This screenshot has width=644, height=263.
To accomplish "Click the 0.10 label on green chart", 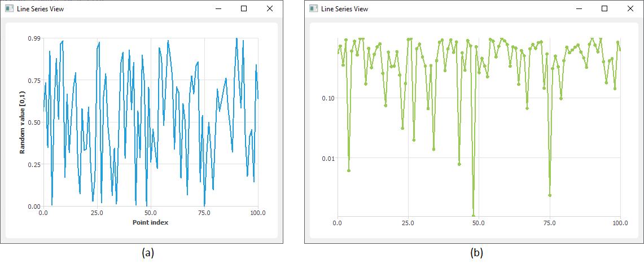I will tap(328, 98).
